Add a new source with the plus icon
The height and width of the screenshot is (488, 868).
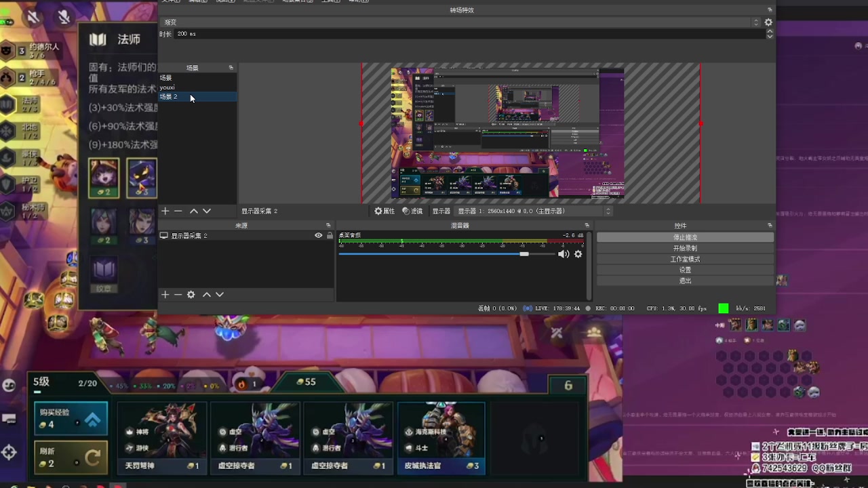[165, 295]
